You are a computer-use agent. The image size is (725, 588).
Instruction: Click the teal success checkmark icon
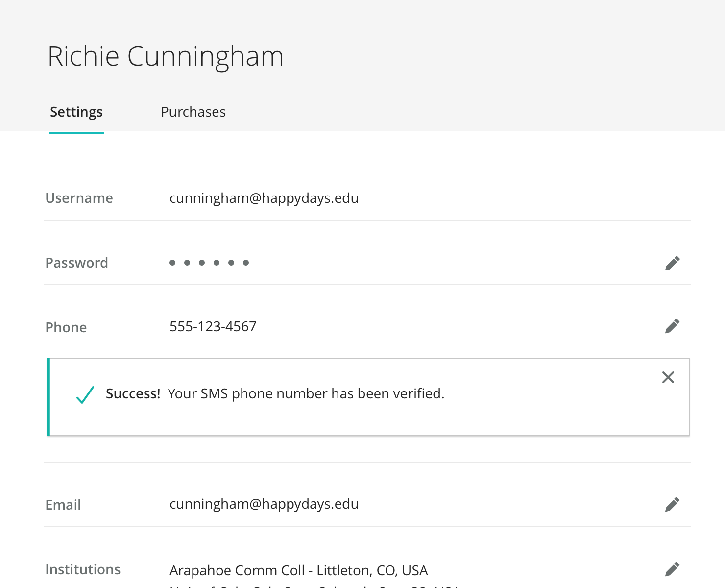(x=85, y=394)
